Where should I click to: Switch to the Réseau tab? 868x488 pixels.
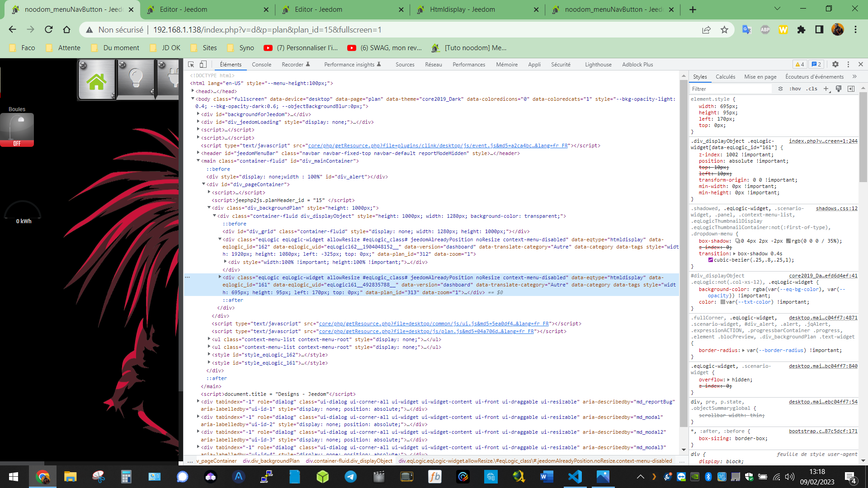433,65
